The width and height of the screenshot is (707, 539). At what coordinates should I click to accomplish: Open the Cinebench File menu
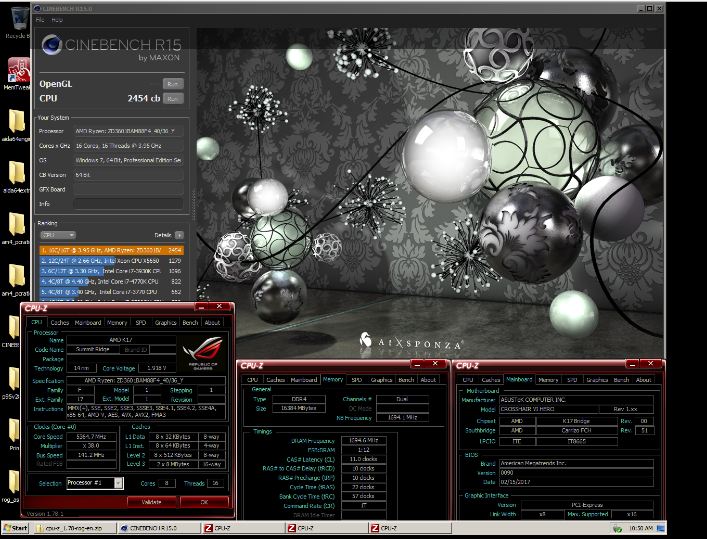tap(40, 20)
